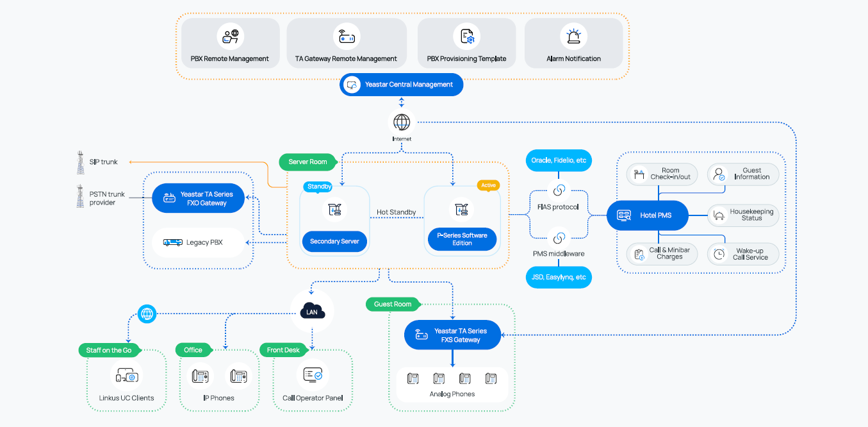
Task: Click the "PBX Provisioning Template" label
Action: click(466, 59)
